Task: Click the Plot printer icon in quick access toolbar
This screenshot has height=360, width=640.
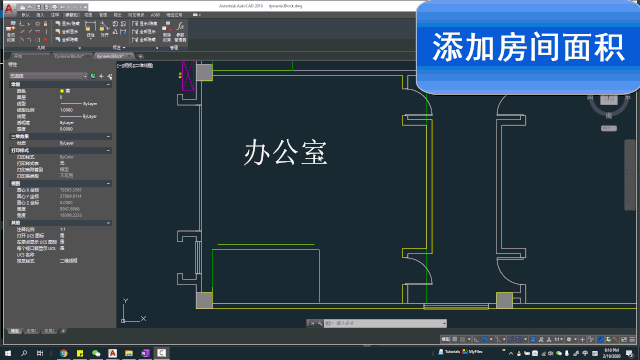Action: coord(55,7)
